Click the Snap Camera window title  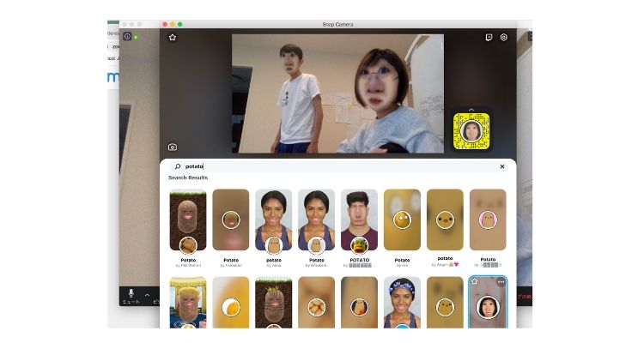point(337,25)
